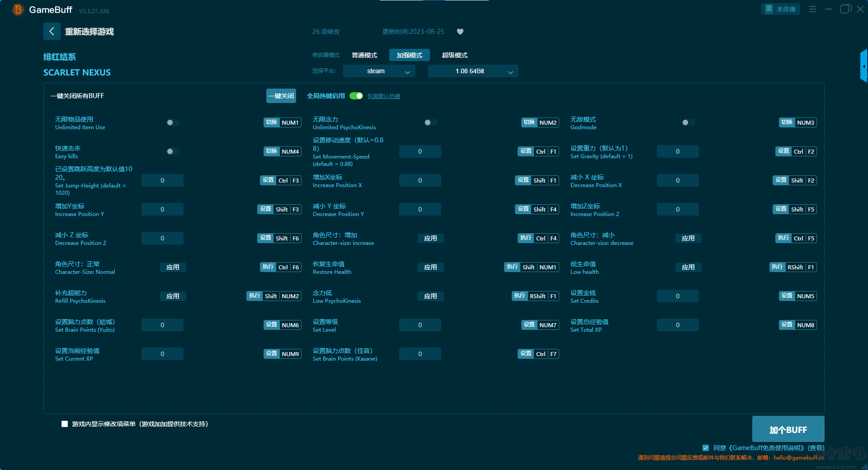The width and height of the screenshot is (868, 470).
Task: Open the steam platform dropdown
Action: [x=379, y=71]
